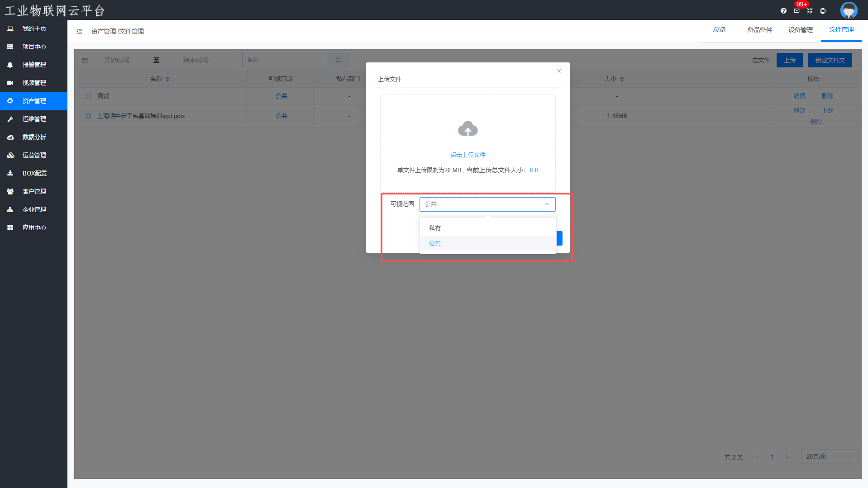
Task: Open the 20条/页 page size dropdown
Action: [829, 457]
